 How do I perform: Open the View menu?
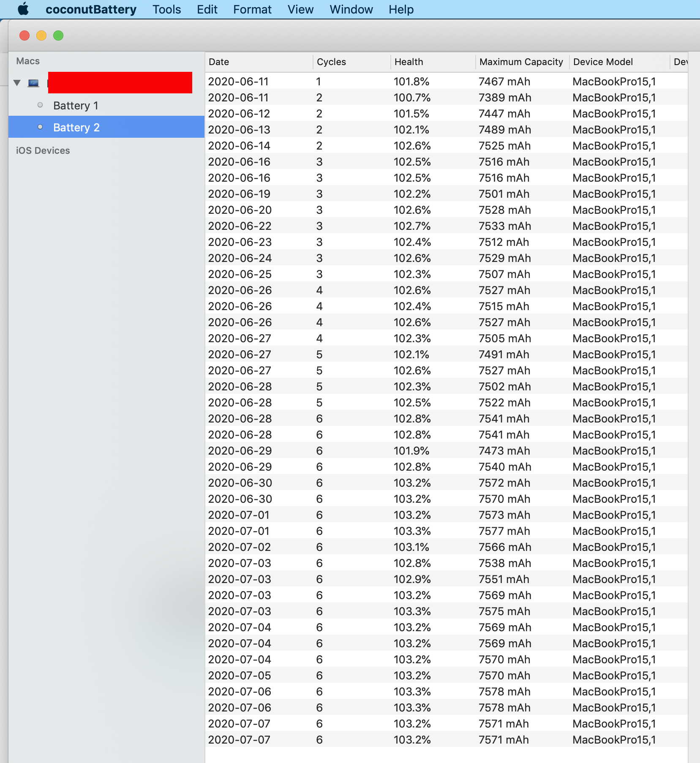click(300, 9)
